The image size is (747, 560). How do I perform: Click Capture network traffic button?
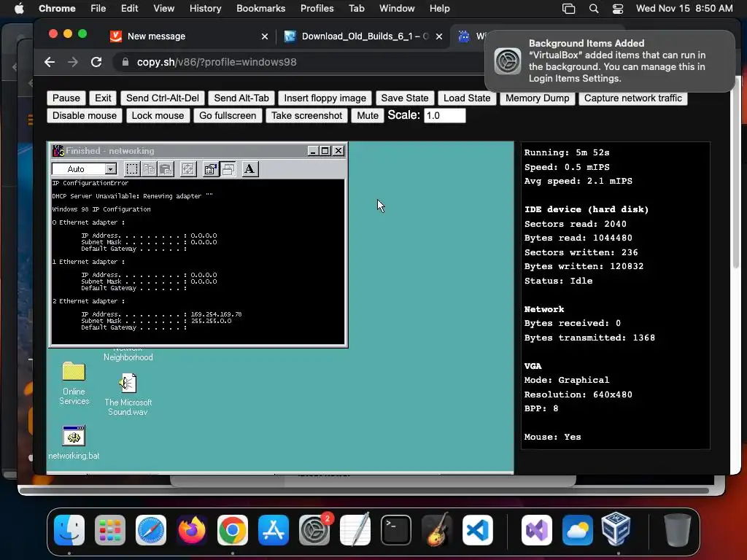pos(633,98)
